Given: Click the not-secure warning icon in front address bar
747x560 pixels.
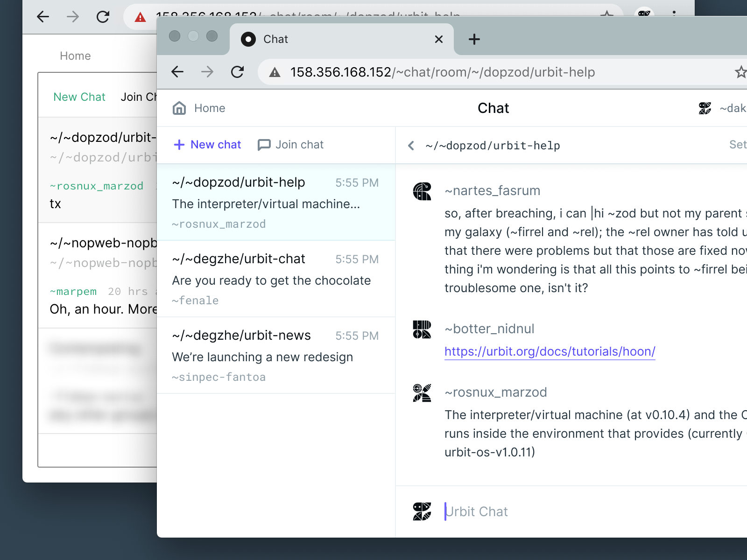Looking at the screenshot, I should (275, 72).
